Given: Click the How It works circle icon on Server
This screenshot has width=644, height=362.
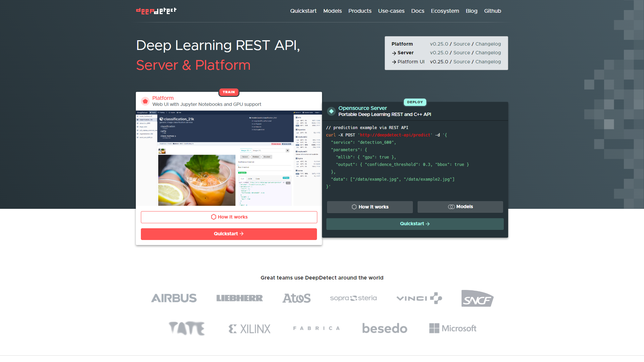Looking at the screenshot, I should (354, 206).
